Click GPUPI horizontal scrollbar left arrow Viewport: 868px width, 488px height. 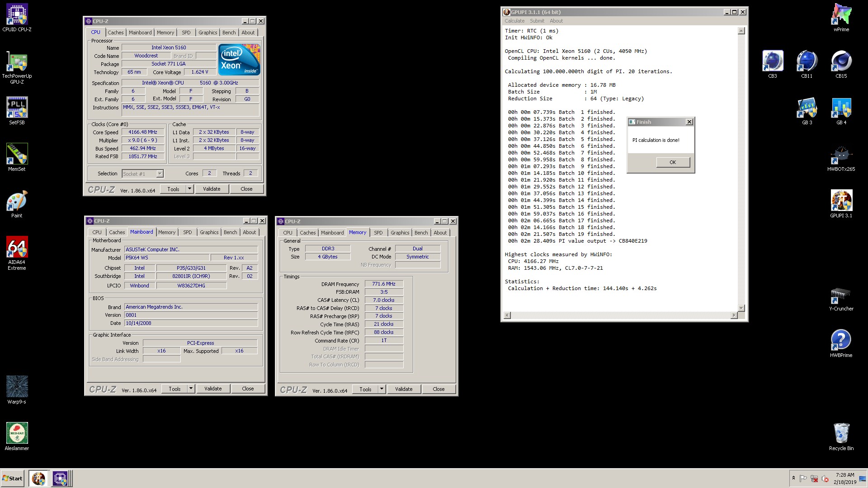click(x=507, y=315)
